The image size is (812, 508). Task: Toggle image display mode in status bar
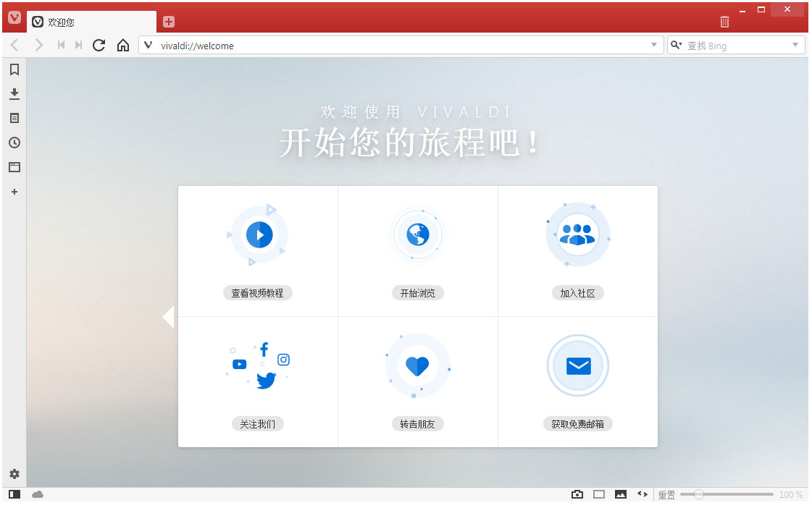click(x=599, y=494)
